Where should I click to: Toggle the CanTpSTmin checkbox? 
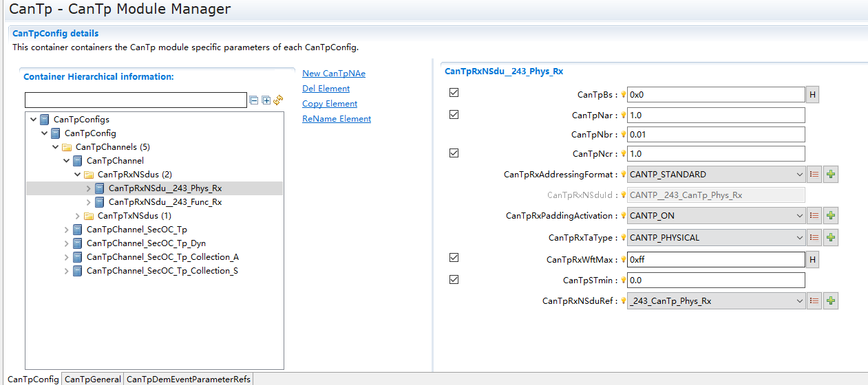click(454, 280)
